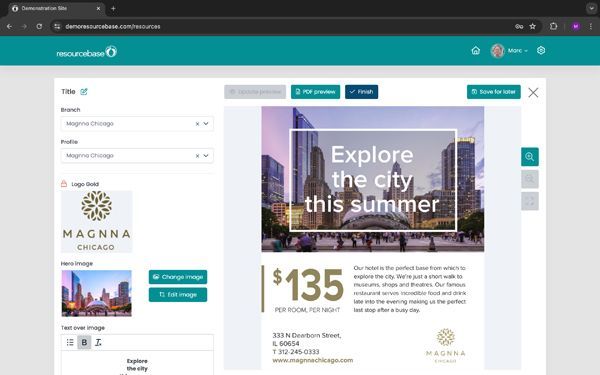Edit the Title with pencil icon

click(84, 91)
